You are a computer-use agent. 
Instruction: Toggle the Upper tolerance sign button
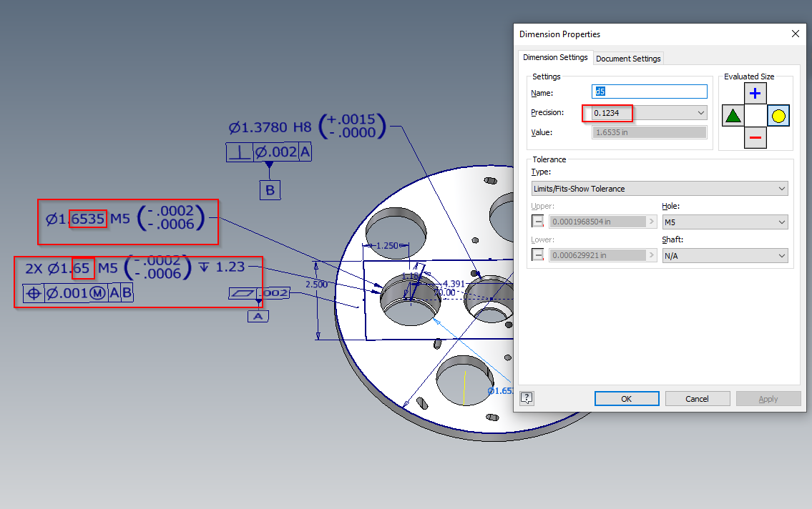click(538, 222)
